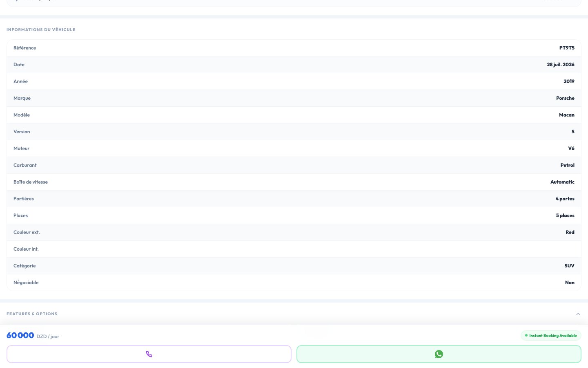Click the Moteur row label
Viewport: 588px width, 368px height.
point(21,148)
